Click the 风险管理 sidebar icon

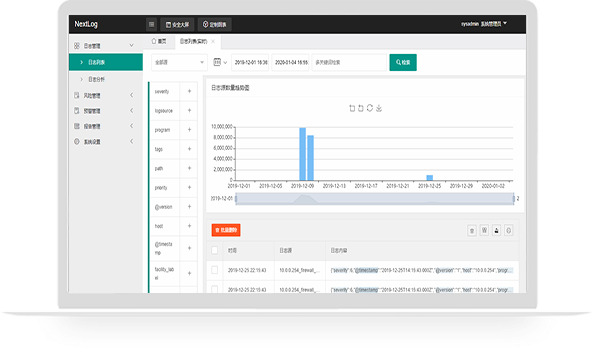pos(77,95)
